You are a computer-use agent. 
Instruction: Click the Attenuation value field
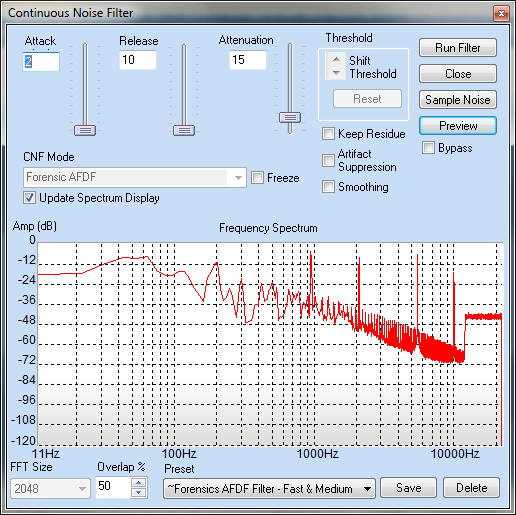coord(248,60)
